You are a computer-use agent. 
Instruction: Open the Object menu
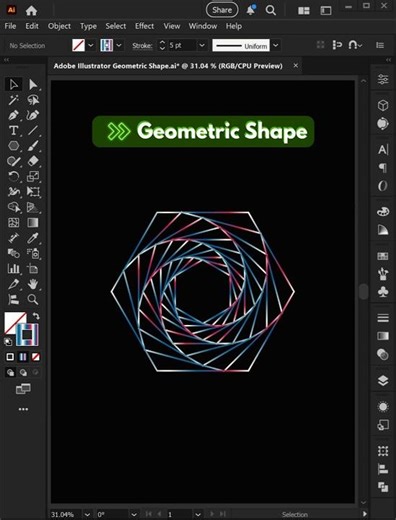(59, 26)
